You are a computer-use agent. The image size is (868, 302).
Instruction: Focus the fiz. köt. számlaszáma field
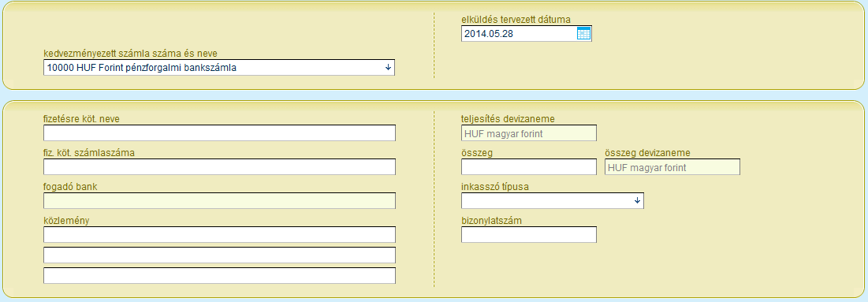[x=219, y=167]
